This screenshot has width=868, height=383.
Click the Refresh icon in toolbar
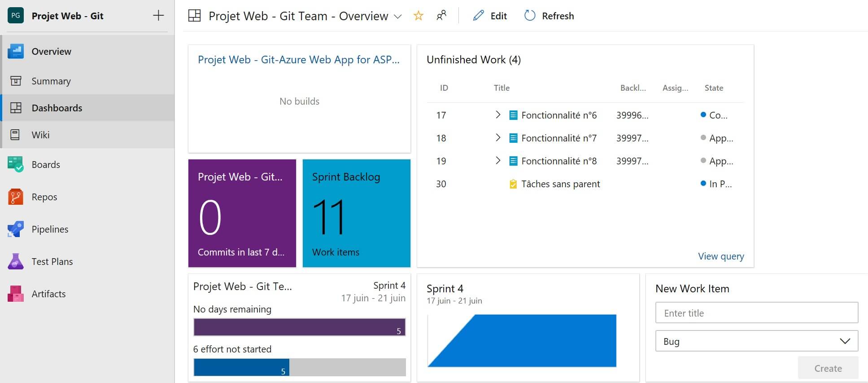point(530,16)
